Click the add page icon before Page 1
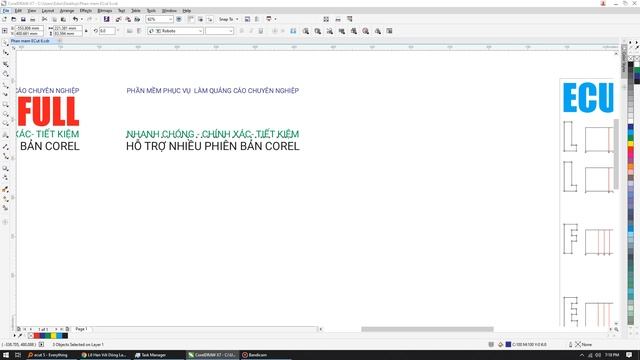Screen dimensions: 640x360 [x=19, y=329]
